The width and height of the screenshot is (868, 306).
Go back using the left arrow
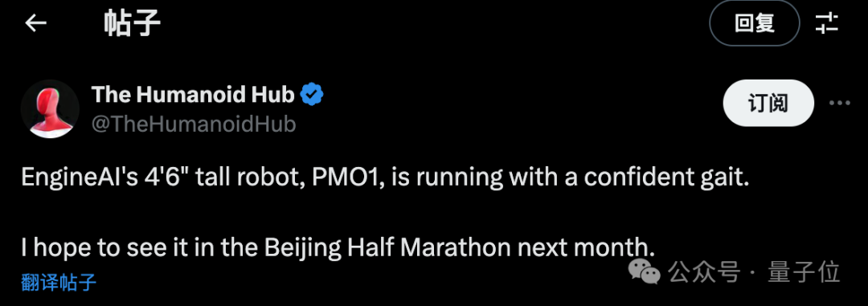(36, 23)
